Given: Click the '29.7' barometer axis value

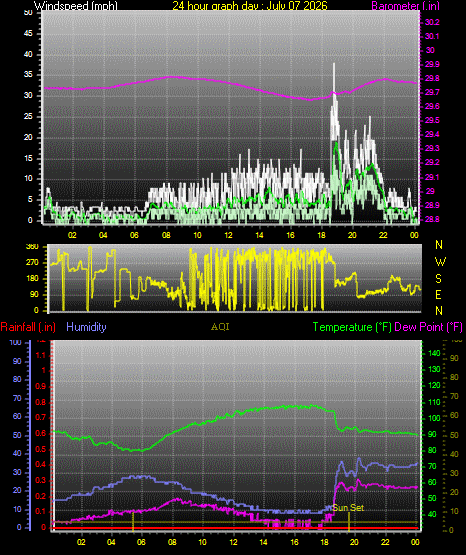Looking at the screenshot, I should [432, 92].
